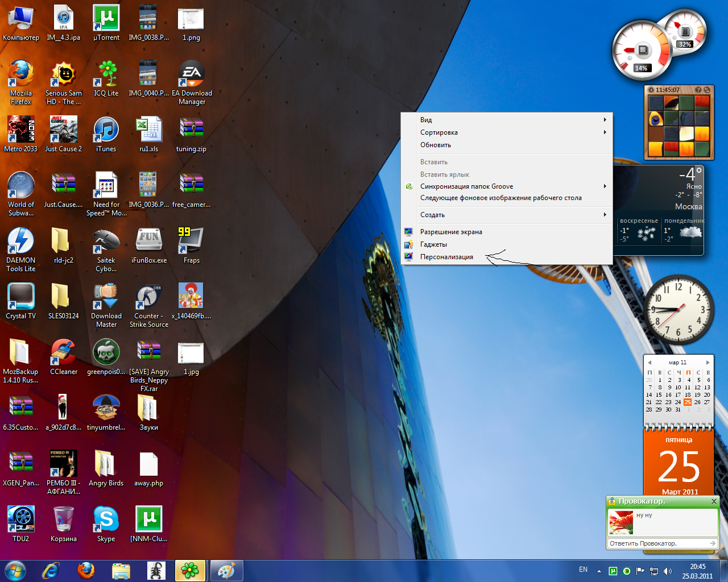Switch to the Paint taskbar button
728x582 pixels.
click(x=227, y=571)
